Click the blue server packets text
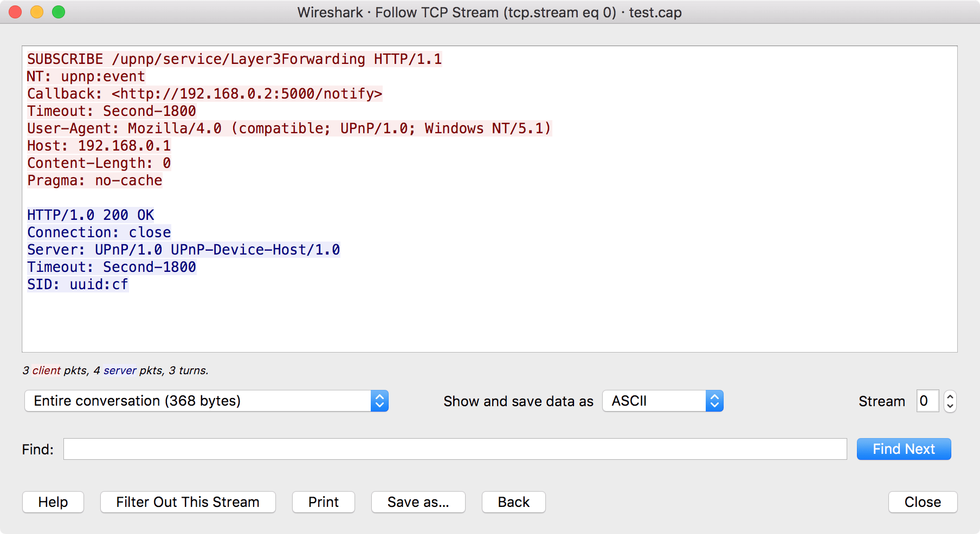Image resolution: width=980 pixels, height=534 pixels. pos(120,370)
